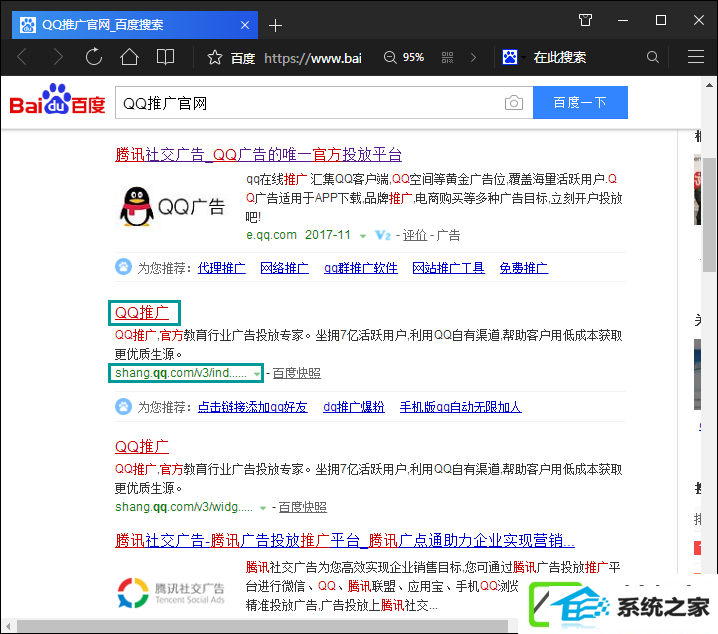The image size is (718, 634).
Task: Open the reading mode book icon
Action: (165, 57)
